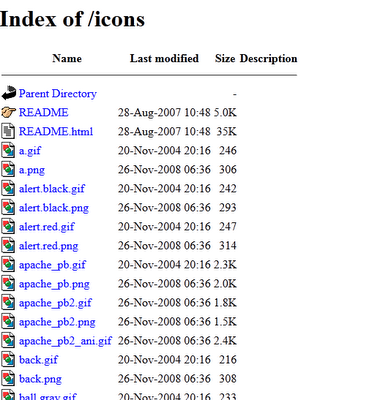Image resolution: width=380 pixels, height=400 pixels.
Task: Open the README file link
Action: [44, 112]
